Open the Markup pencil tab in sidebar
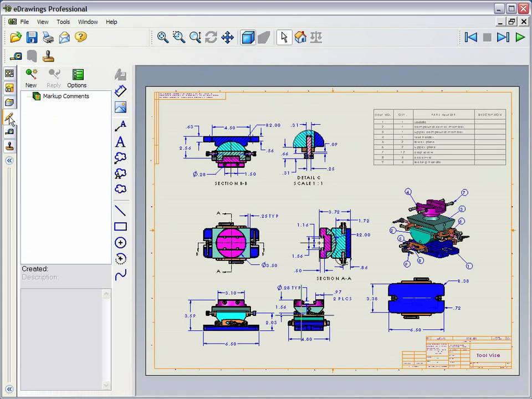 [x=9, y=117]
